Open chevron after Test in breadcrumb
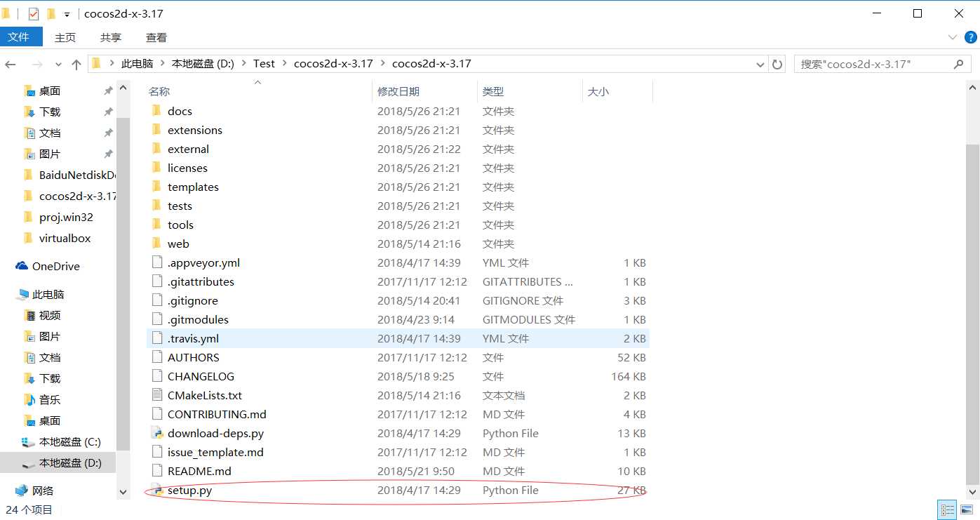 click(x=285, y=63)
